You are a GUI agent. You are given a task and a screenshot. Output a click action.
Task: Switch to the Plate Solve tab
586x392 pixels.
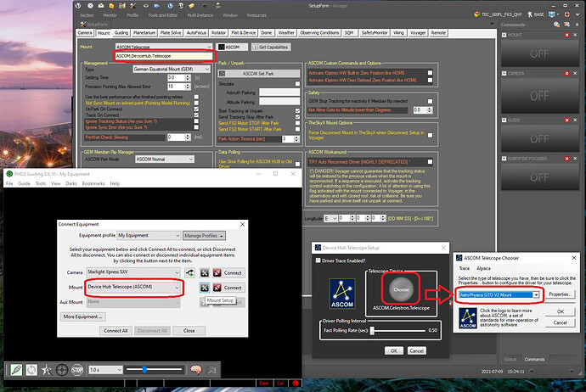171,33
